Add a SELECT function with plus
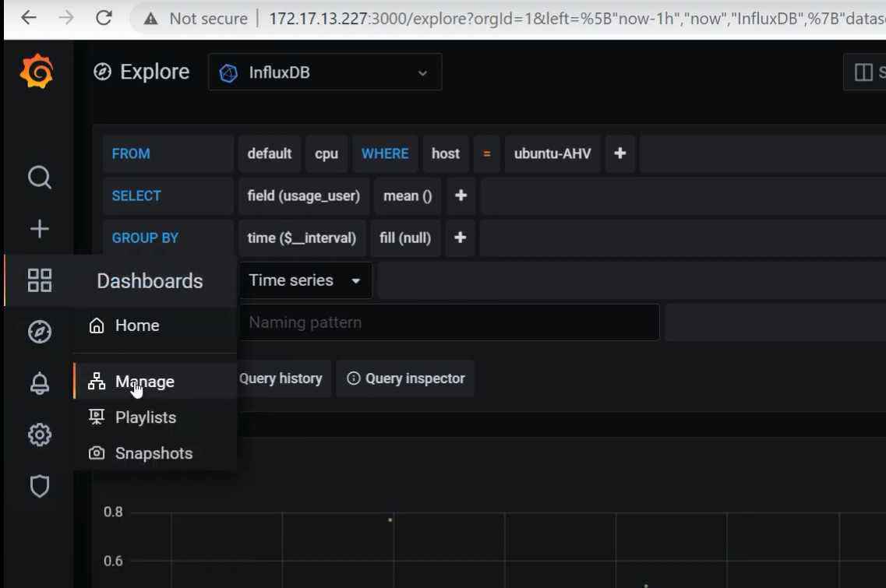This screenshot has height=588, width=886. pos(461,195)
